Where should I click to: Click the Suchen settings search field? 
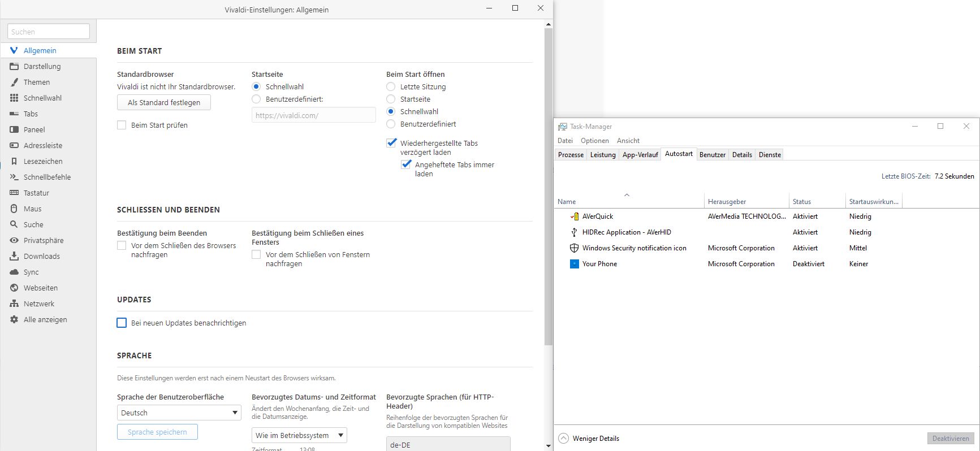(49, 32)
